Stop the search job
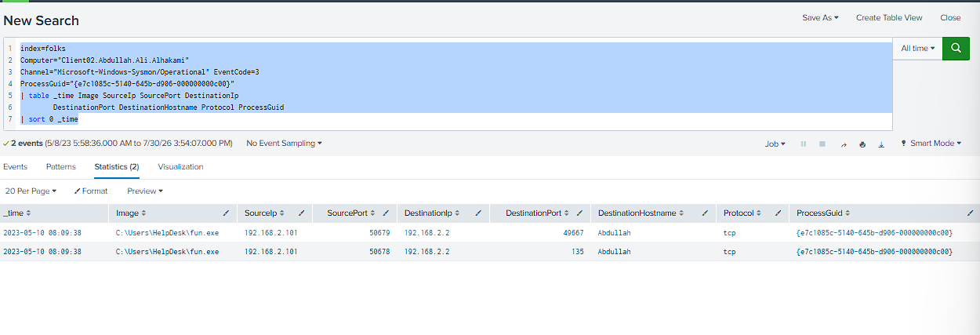This screenshot has width=980, height=335. click(822, 144)
